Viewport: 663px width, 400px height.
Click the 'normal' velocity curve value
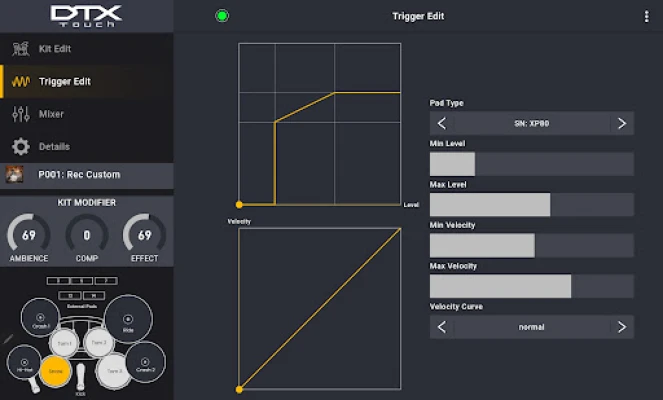pyautogui.click(x=531, y=327)
